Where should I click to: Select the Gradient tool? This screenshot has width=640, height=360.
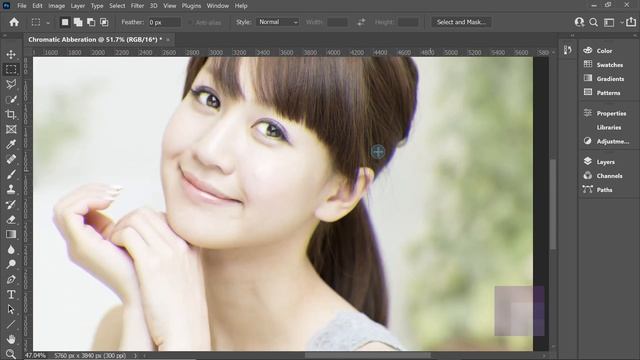click(x=11, y=234)
